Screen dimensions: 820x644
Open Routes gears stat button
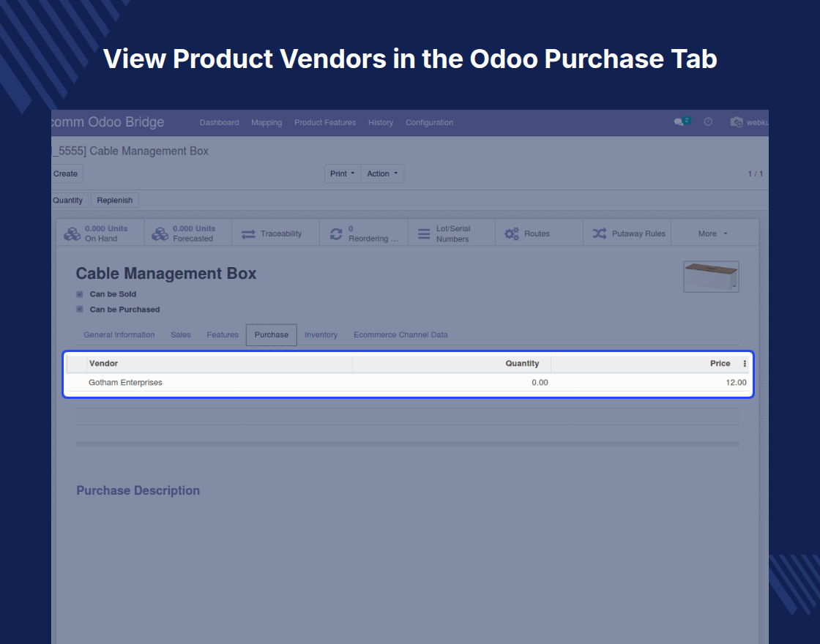pyautogui.click(x=540, y=233)
